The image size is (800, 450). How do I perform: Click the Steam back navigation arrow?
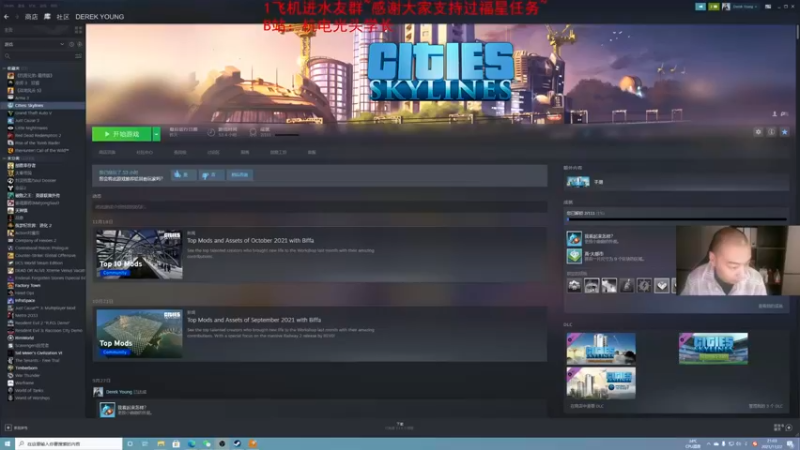pyautogui.click(x=7, y=17)
